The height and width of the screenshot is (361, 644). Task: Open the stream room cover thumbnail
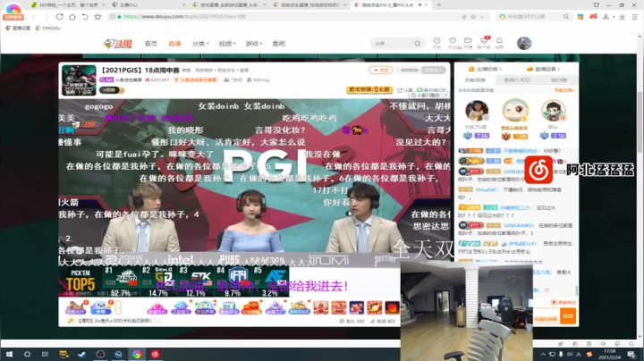click(x=79, y=80)
